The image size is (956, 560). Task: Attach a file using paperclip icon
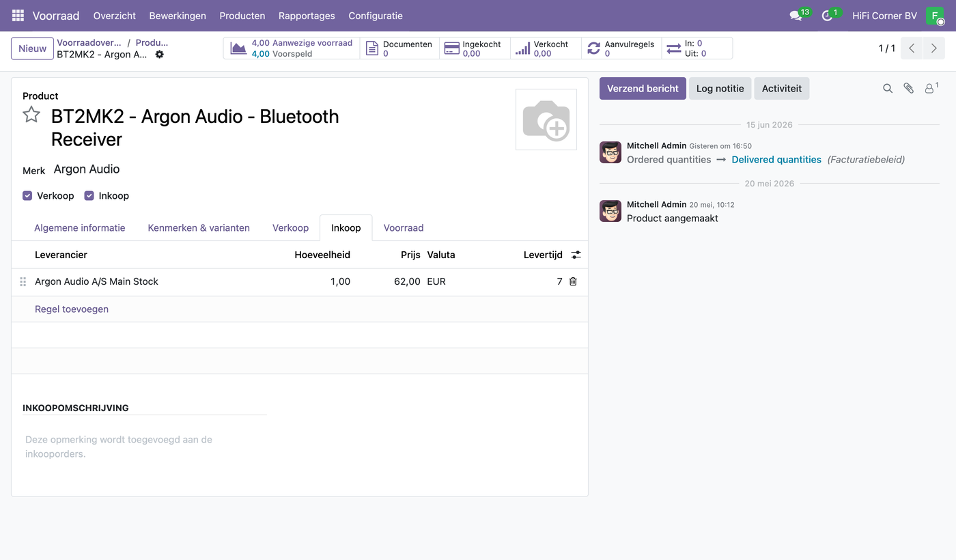pyautogui.click(x=908, y=88)
